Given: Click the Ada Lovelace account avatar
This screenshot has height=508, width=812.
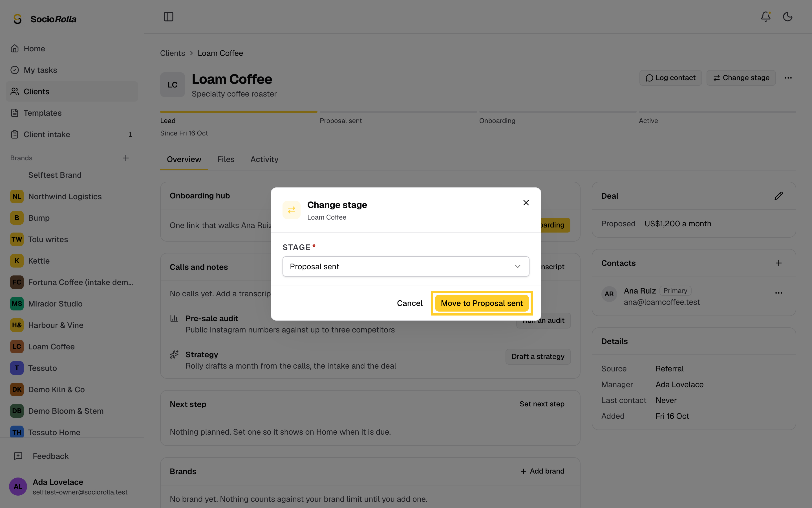Looking at the screenshot, I should coord(18,487).
